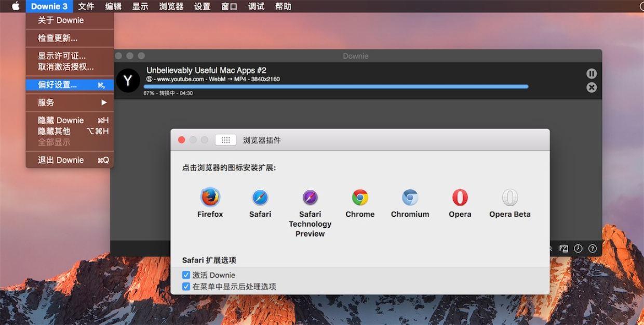Click 显示许可证... menu item
The image size is (644, 325).
[70, 56]
